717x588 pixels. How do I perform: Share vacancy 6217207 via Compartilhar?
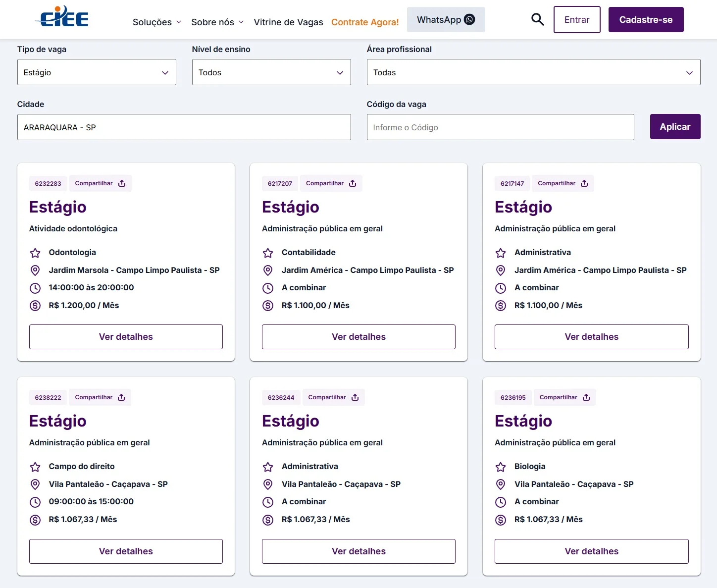coord(331,183)
